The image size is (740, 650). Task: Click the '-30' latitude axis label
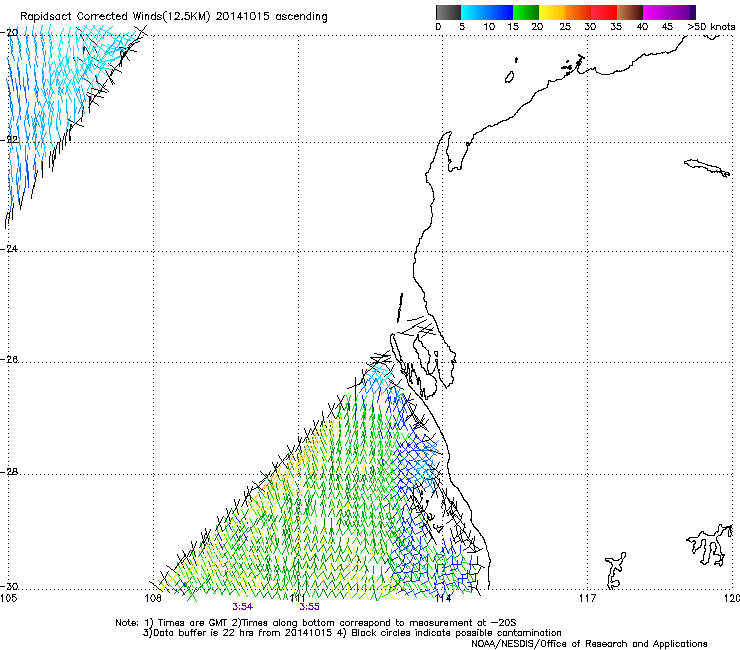pos(10,586)
